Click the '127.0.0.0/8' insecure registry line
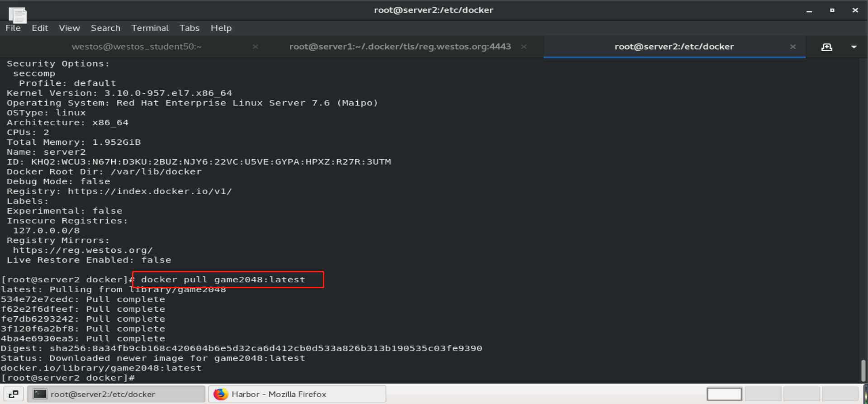This screenshot has width=868, height=404. (x=46, y=231)
